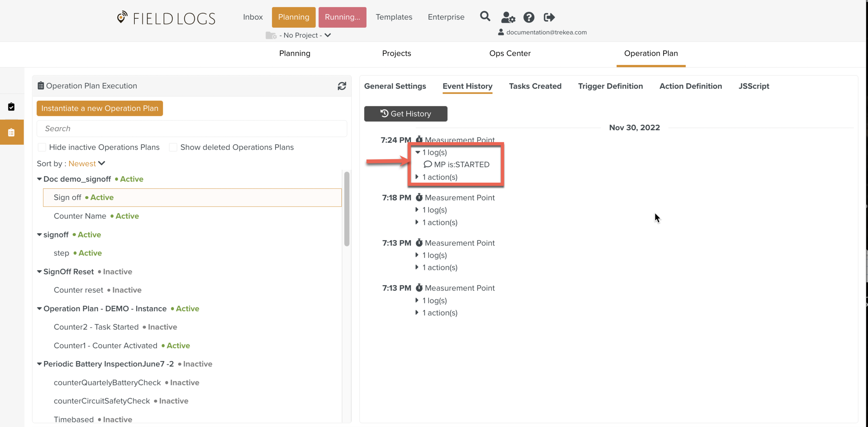Collapse the 7:24 PM 1 log(s) entry
868x427 pixels.
[418, 152]
